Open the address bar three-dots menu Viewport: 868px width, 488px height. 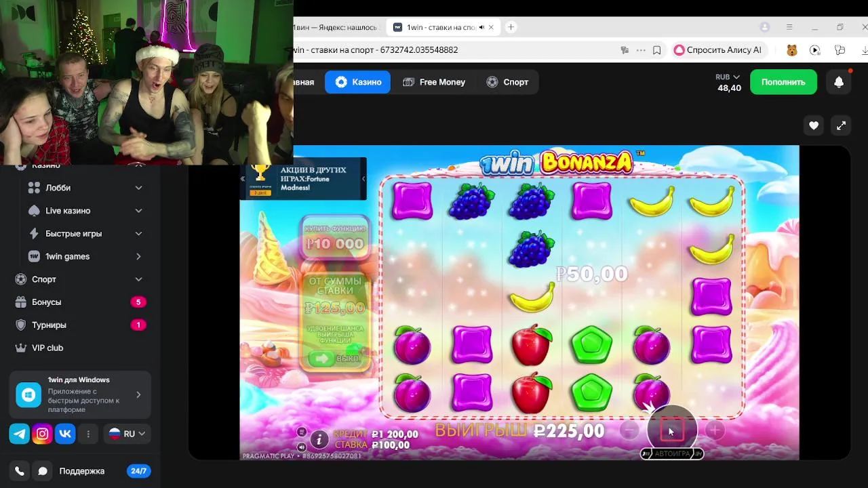click(641, 50)
